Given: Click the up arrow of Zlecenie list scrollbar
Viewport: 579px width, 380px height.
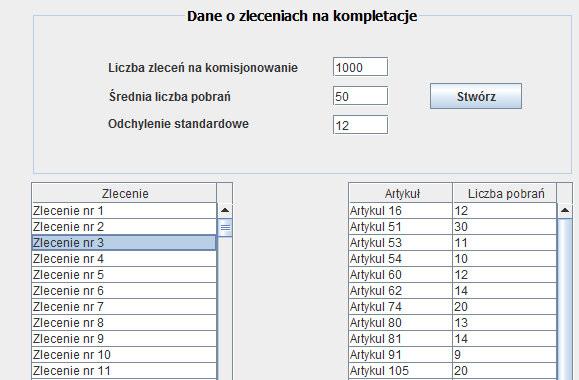Looking at the screenshot, I should point(225,210).
